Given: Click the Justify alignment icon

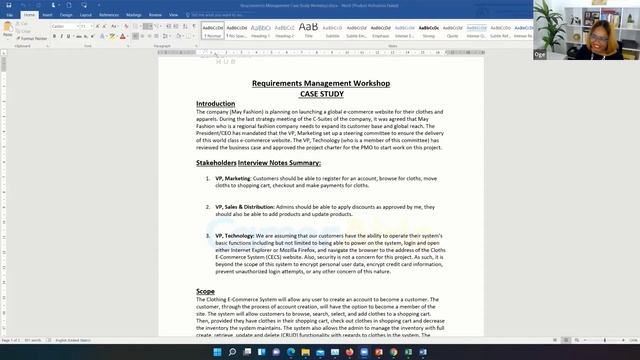Looking at the screenshot, I should click(156, 36).
